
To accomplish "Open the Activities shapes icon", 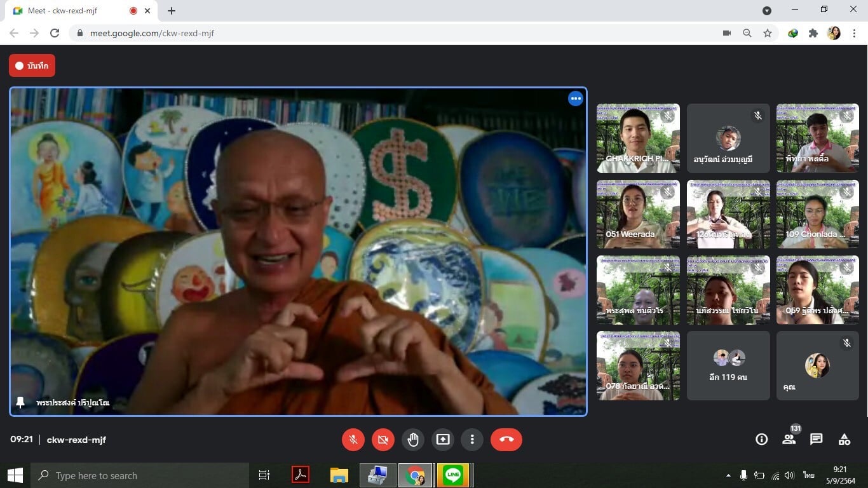I will 844,439.
